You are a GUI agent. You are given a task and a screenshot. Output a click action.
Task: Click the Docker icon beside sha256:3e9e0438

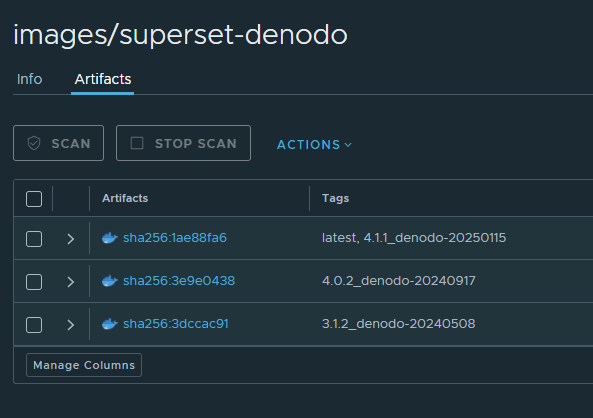(110, 281)
